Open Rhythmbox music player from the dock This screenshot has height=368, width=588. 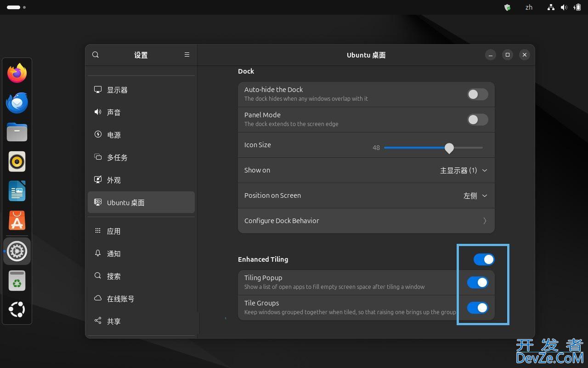pyautogui.click(x=17, y=161)
